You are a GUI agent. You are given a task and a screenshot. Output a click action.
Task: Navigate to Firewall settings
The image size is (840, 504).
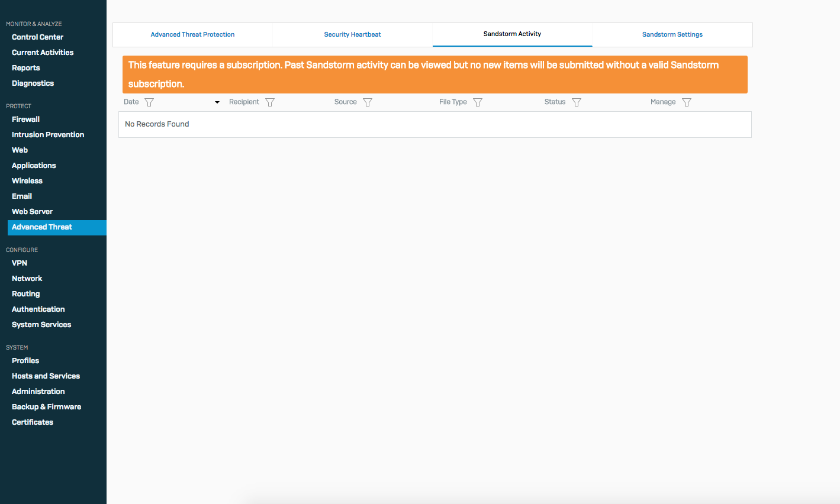coord(25,119)
